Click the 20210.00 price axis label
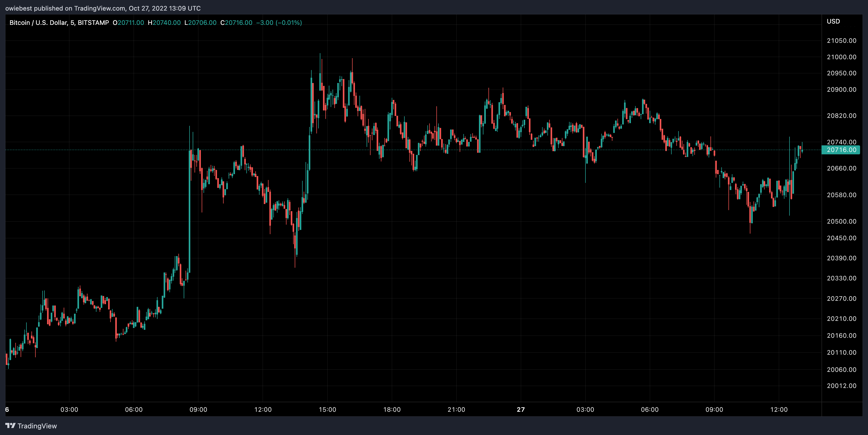This screenshot has width=868, height=435. click(x=841, y=318)
